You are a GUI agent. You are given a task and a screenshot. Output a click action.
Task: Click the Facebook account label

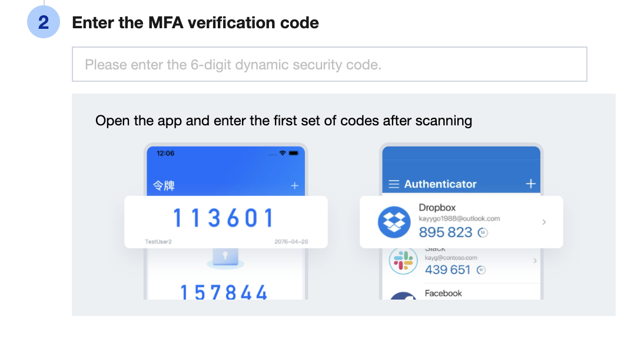(443, 293)
